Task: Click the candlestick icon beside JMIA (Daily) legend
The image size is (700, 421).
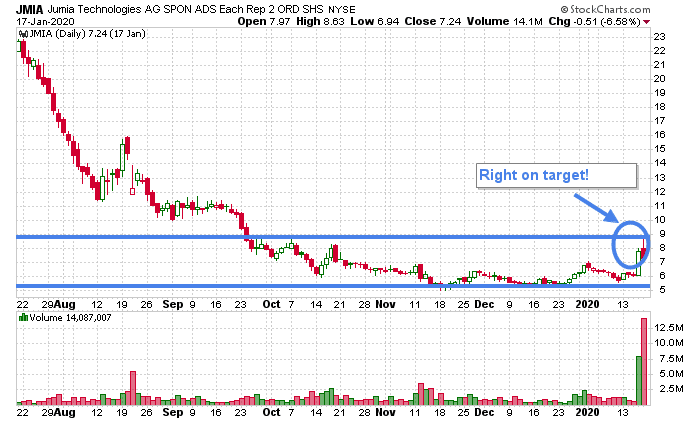Action: click(23, 34)
